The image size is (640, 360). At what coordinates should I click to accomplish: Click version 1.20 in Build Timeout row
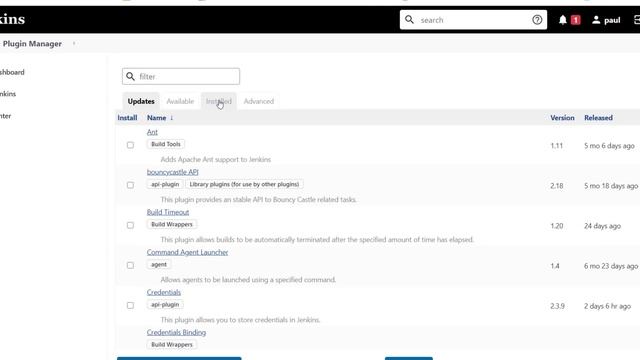(x=557, y=225)
